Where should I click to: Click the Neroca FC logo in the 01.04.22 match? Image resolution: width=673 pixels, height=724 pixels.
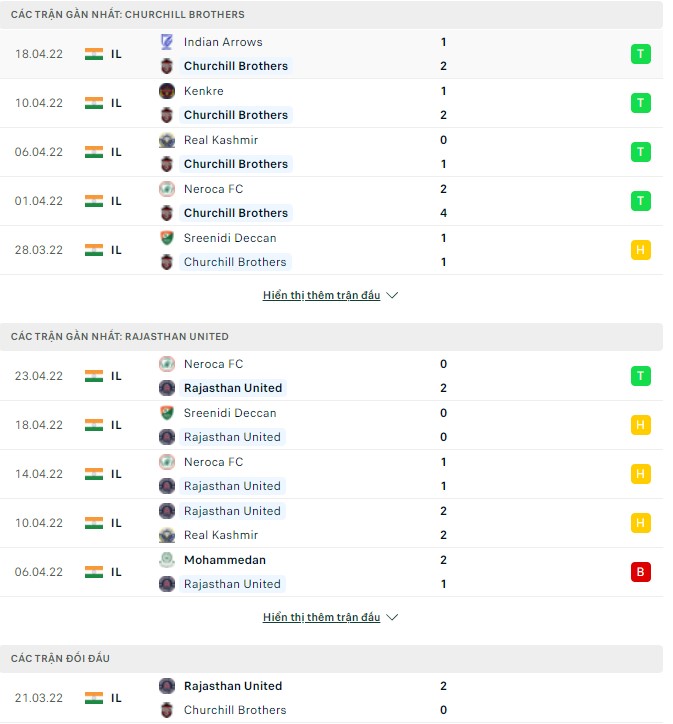pyautogui.click(x=167, y=189)
